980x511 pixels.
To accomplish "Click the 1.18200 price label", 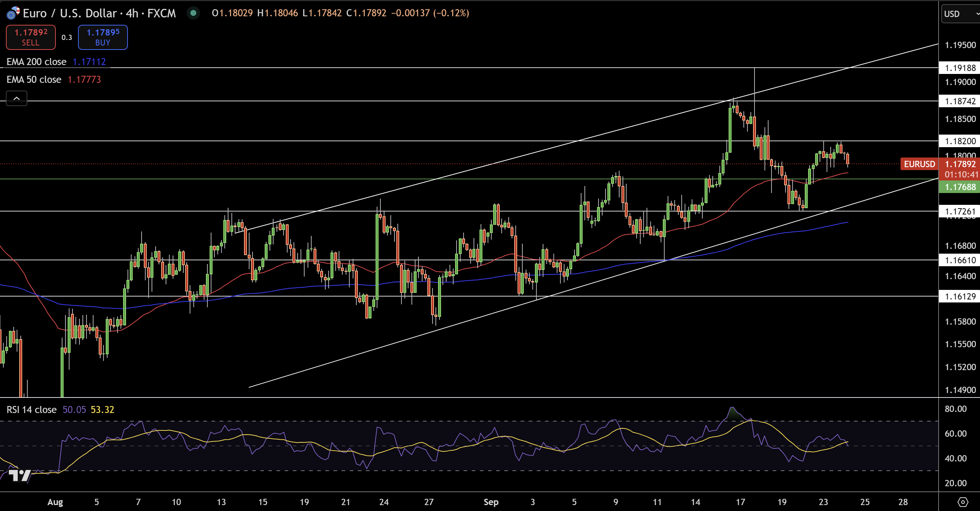I will click(x=960, y=141).
